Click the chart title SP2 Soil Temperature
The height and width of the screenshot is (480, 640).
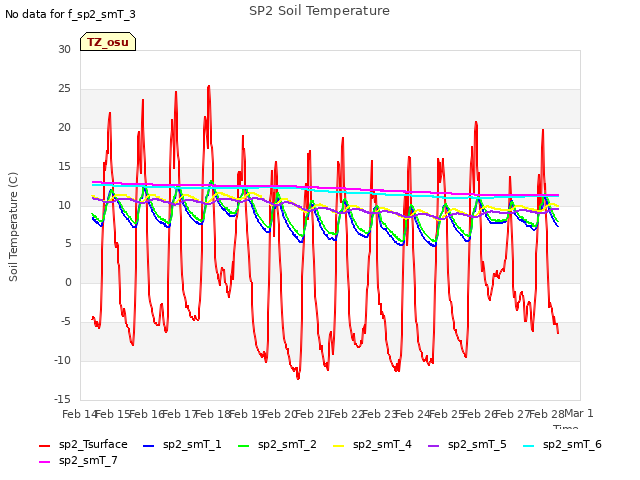(319, 11)
